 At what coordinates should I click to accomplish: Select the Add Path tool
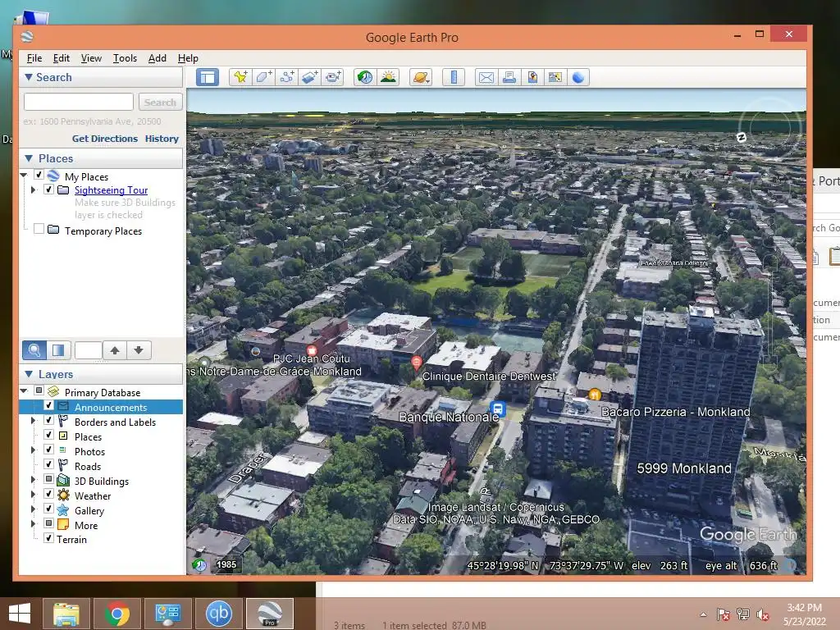point(286,77)
